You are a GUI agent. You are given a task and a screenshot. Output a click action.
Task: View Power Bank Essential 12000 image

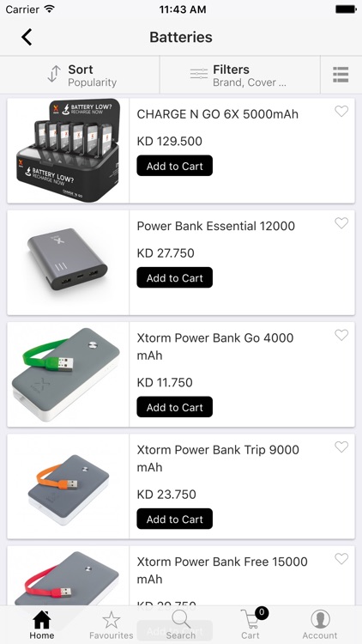(x=68, y=263)
